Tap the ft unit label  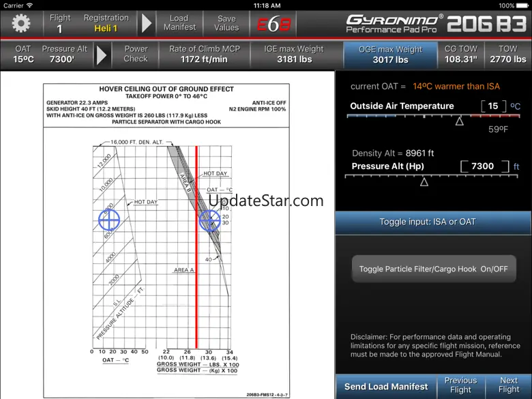(516, 166)
